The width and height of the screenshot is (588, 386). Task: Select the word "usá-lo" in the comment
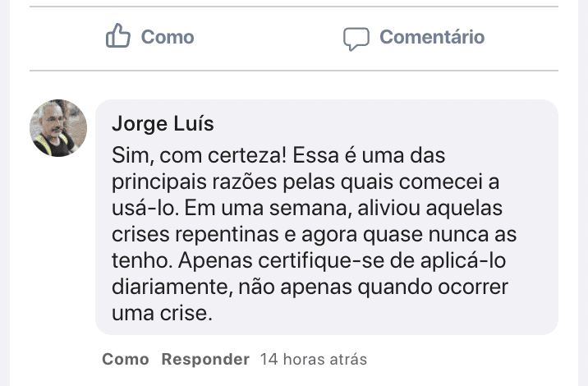[x=136, y=207]
